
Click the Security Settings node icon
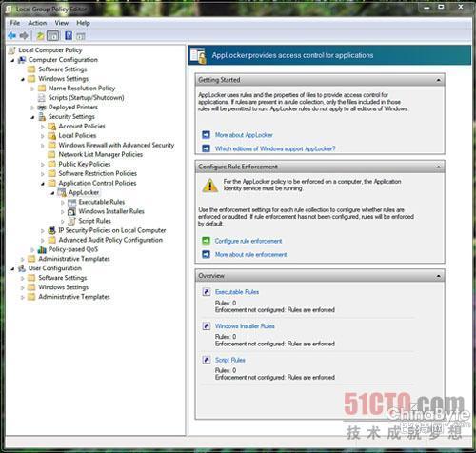point(42,117)
